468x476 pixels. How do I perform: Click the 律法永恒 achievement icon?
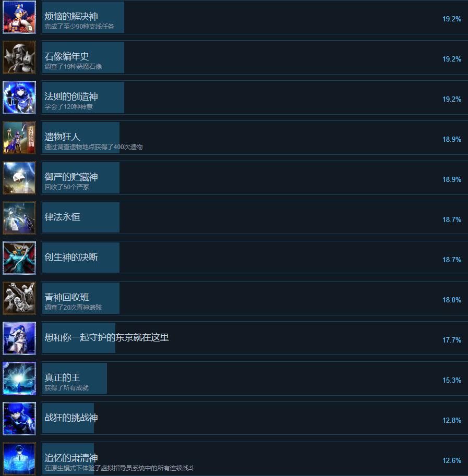(x=19, y=218)
